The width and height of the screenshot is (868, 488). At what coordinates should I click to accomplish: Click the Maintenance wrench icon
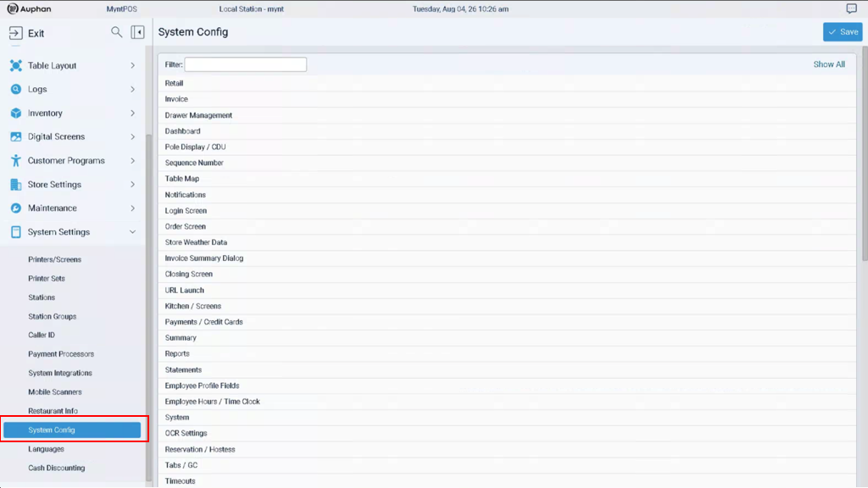[x=16, y=208]
